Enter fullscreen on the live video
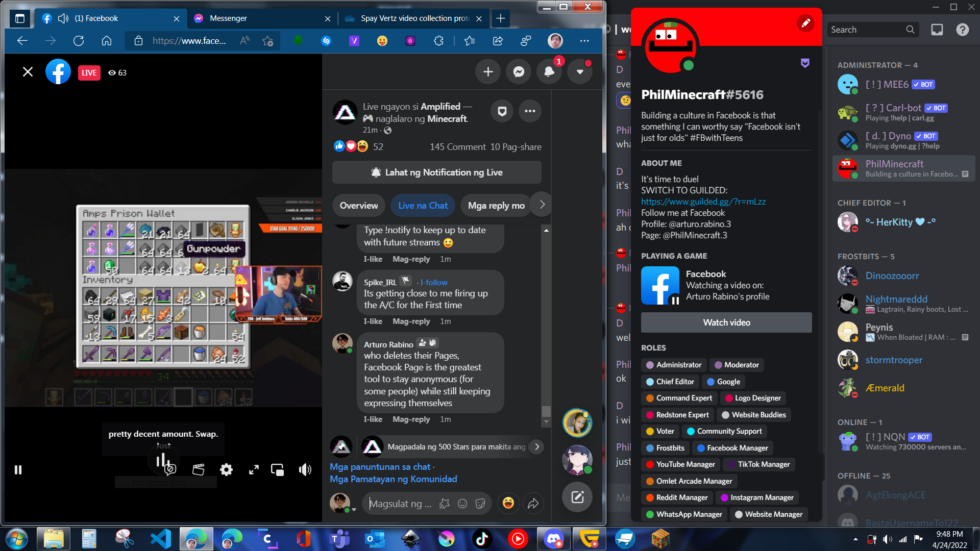Viewport: 980px width, 551px height. (254, 469)
